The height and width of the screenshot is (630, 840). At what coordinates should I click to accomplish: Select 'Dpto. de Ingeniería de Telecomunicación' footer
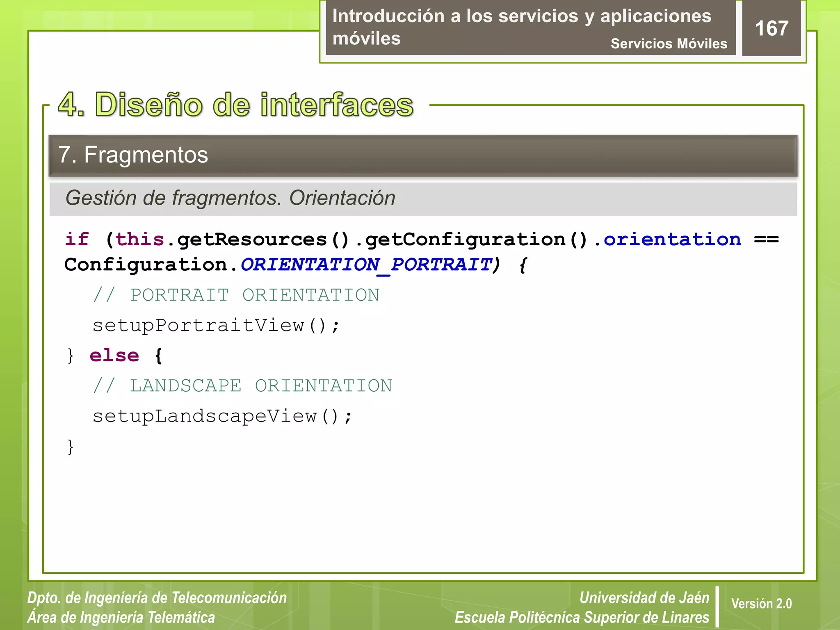click(157, 598)
